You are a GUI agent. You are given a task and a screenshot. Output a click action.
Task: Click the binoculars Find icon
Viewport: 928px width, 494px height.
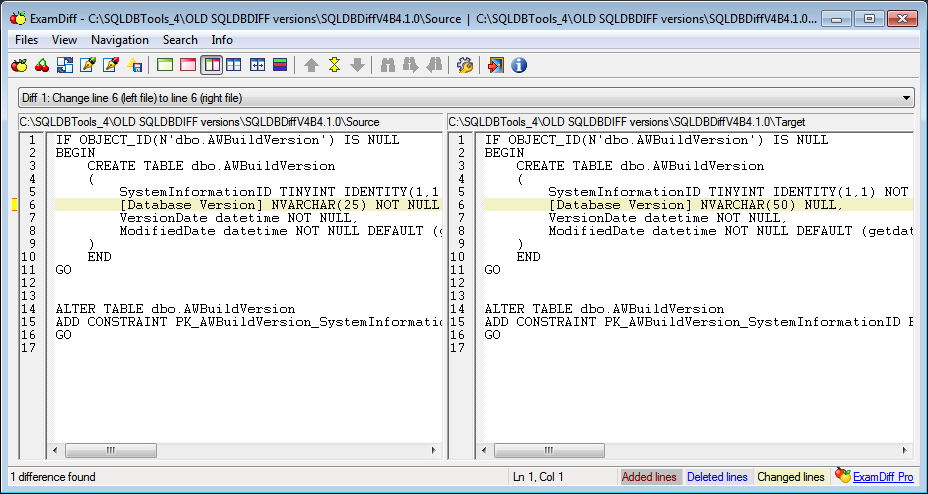pyautogui.click(x=388, y=65)
